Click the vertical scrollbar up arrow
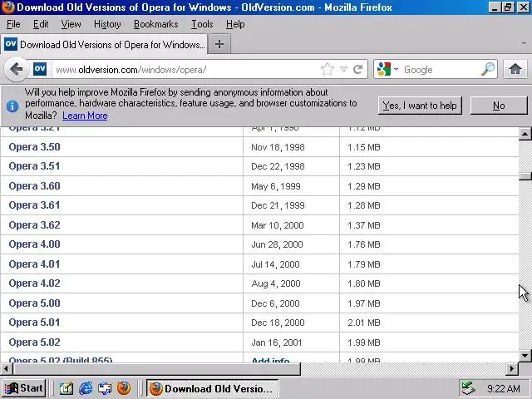The image size is (532, 399). (525, 134)
